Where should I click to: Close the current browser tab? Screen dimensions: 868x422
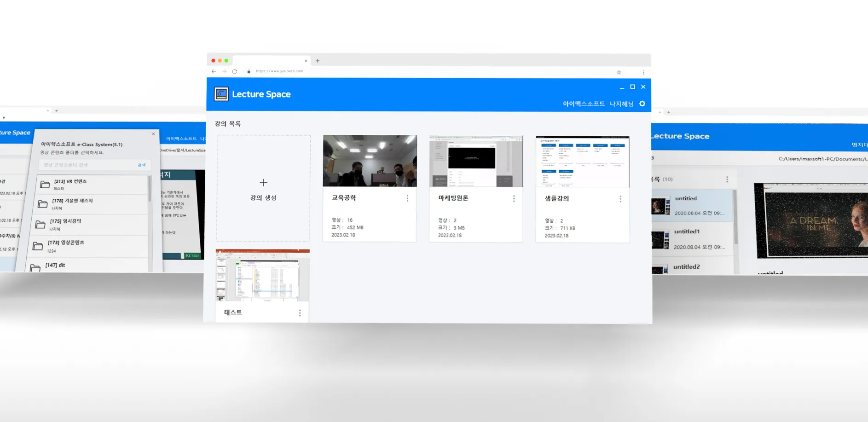point(306,61)
